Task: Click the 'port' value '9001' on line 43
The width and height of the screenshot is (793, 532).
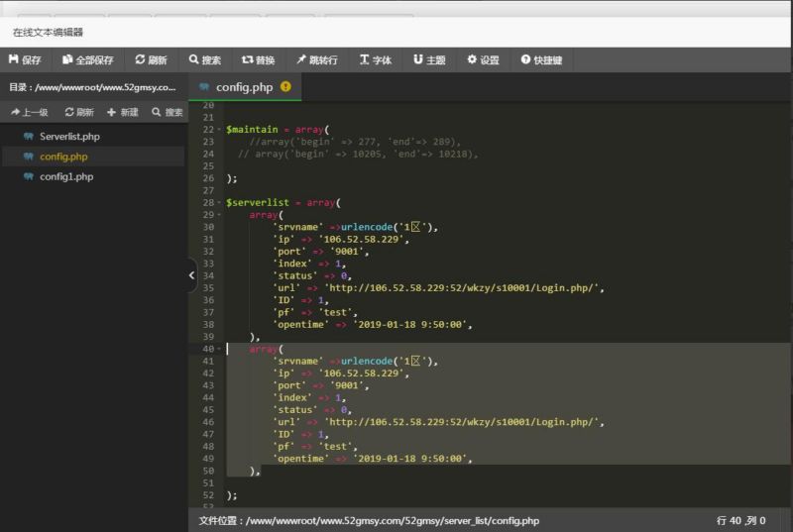Action: [x=347, y=385]
